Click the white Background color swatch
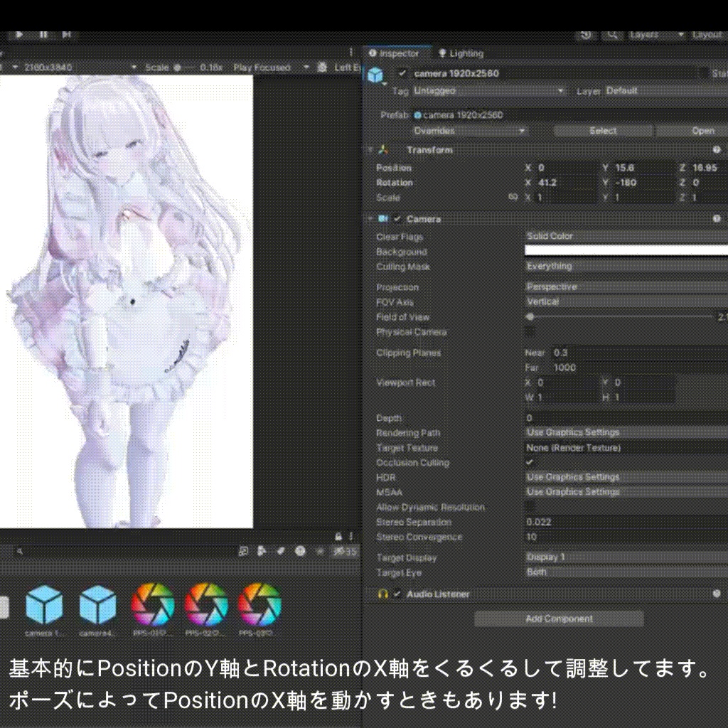728x728 pixels. coord(626,250)
